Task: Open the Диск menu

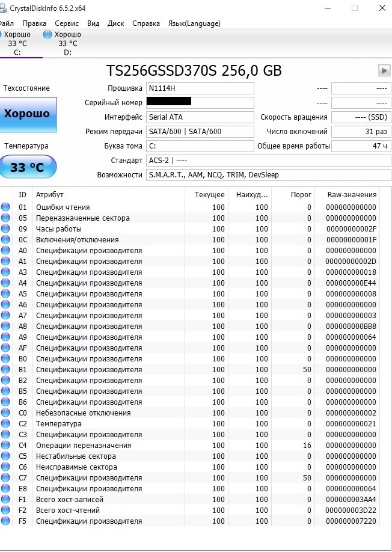Action: 116,23
